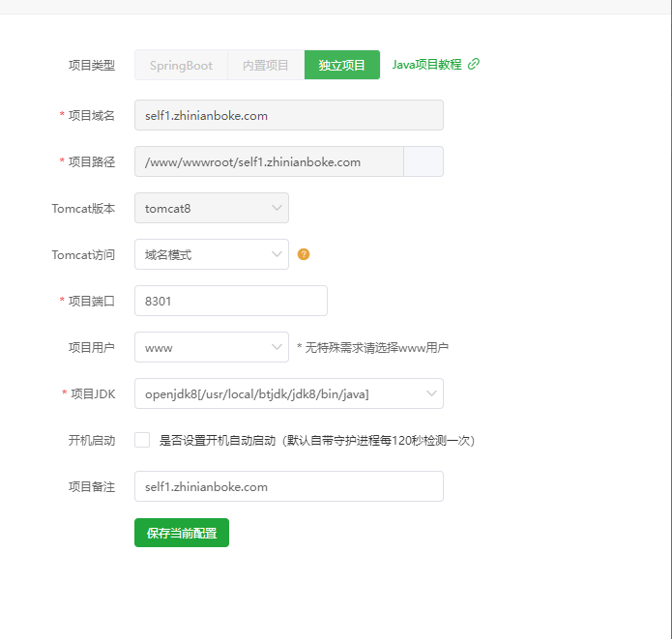This screenshot has height=639, width=672.
Task: Click the chevron arrow of the 域名模式 dropdown
Action: tap(277, 254)
